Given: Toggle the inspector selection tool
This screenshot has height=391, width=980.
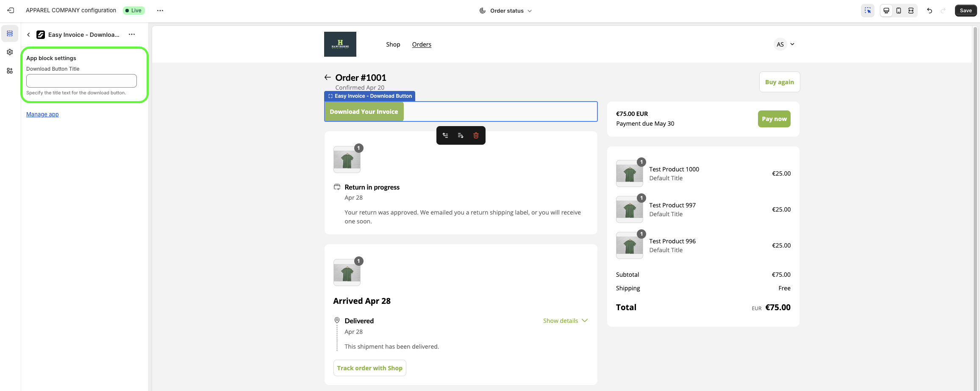Looking at the screenshot, I should tap(867, 11).
